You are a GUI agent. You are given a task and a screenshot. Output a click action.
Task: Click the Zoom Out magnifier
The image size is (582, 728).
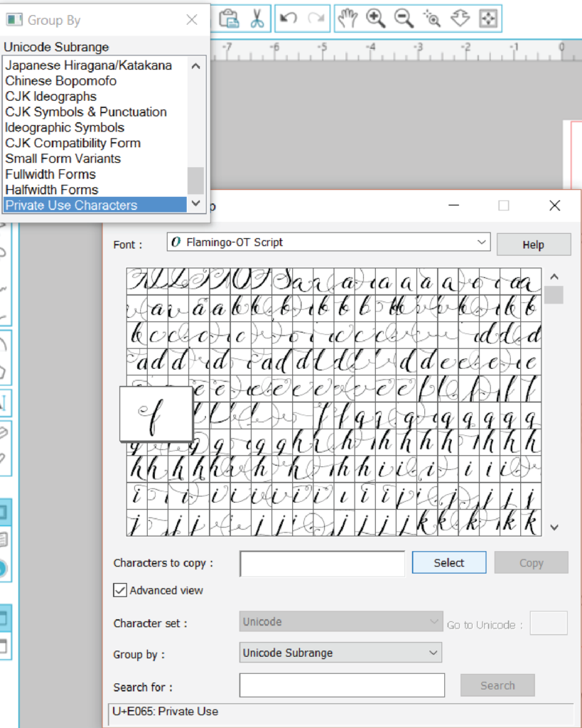(404, 18)
